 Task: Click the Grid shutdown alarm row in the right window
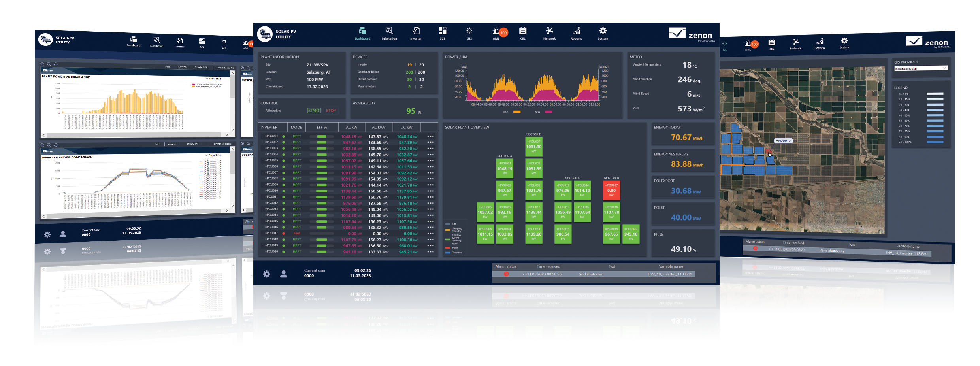click(837, 251)
